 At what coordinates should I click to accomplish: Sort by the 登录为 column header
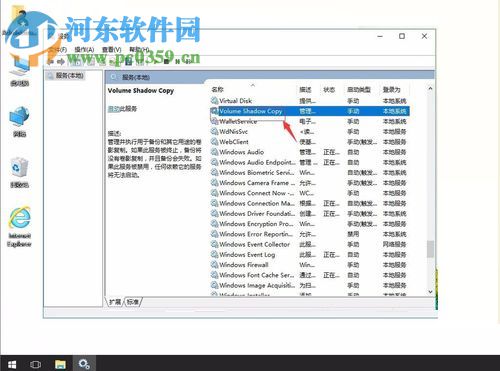coord(391,90)
